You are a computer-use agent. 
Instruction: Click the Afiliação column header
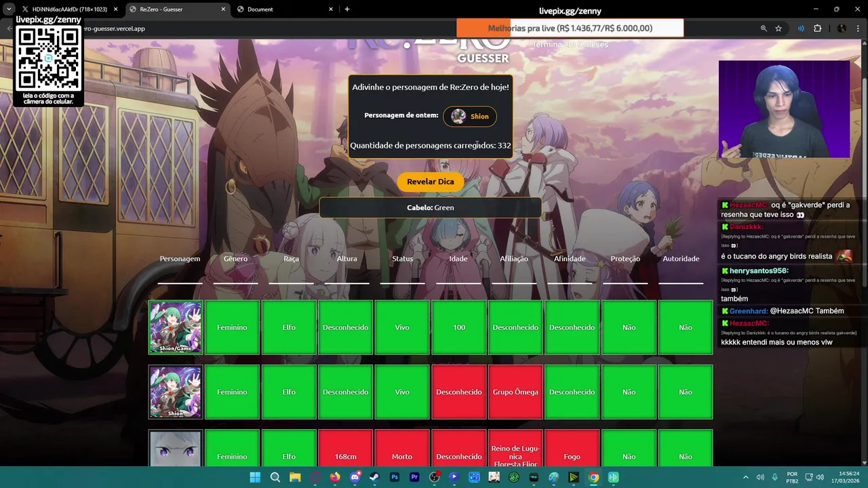tap(514, 259)
